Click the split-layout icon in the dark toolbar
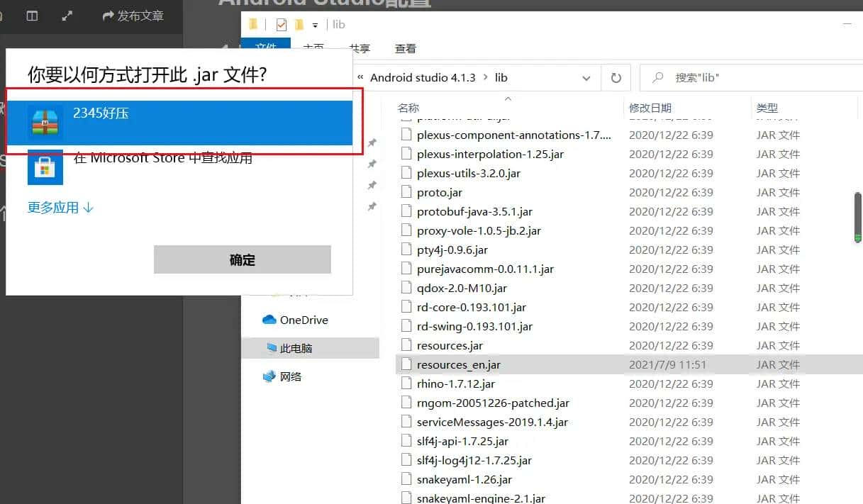863x504 pixels. (31, 16)
